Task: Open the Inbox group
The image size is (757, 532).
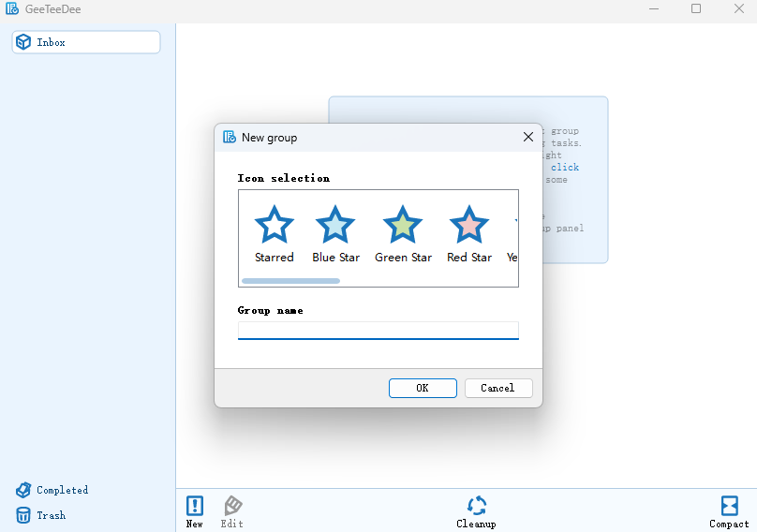Action: click(x=86, y=42)
